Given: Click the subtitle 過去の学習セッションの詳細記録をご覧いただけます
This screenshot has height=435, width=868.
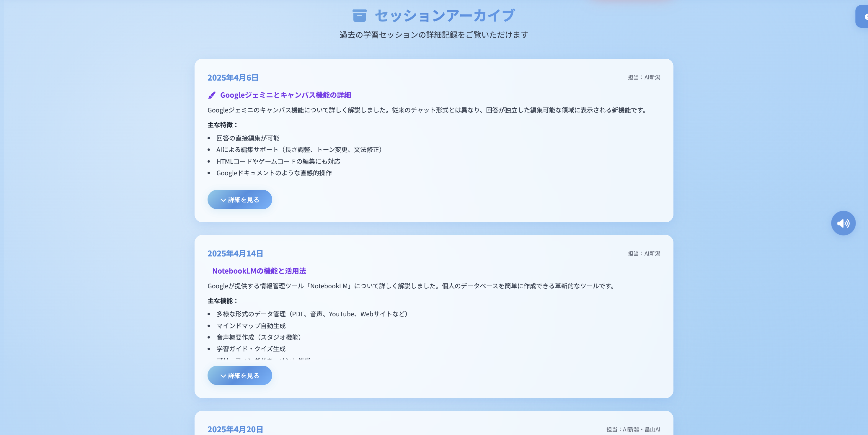Looking at the screenshot, I should 434,35.
